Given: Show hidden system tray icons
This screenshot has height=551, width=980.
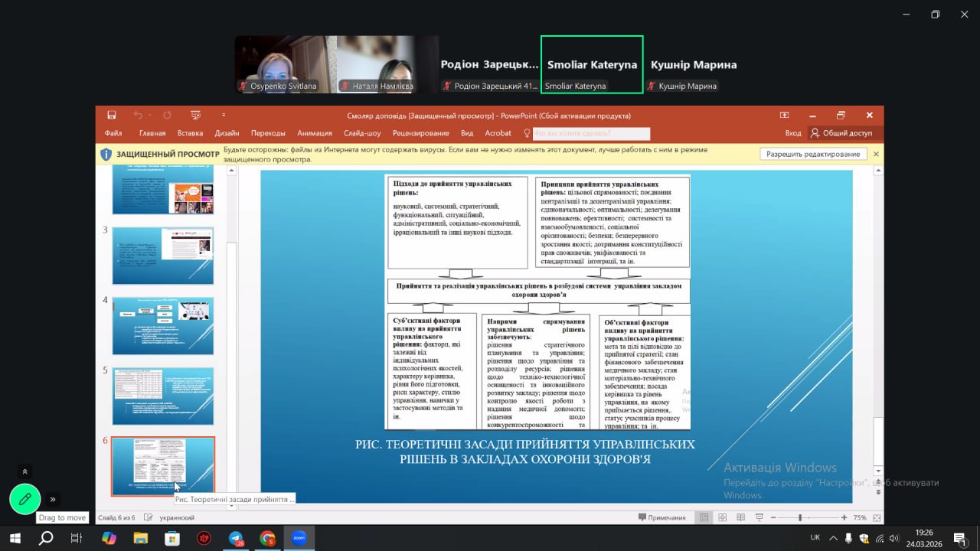Looking at the screenshot, I should [x=834, y=538].
